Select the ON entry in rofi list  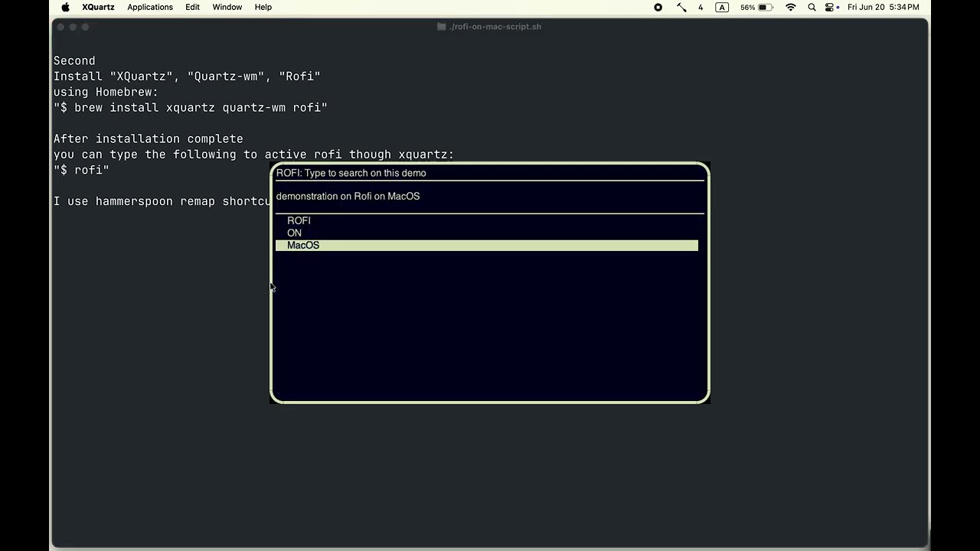[487, 233]
